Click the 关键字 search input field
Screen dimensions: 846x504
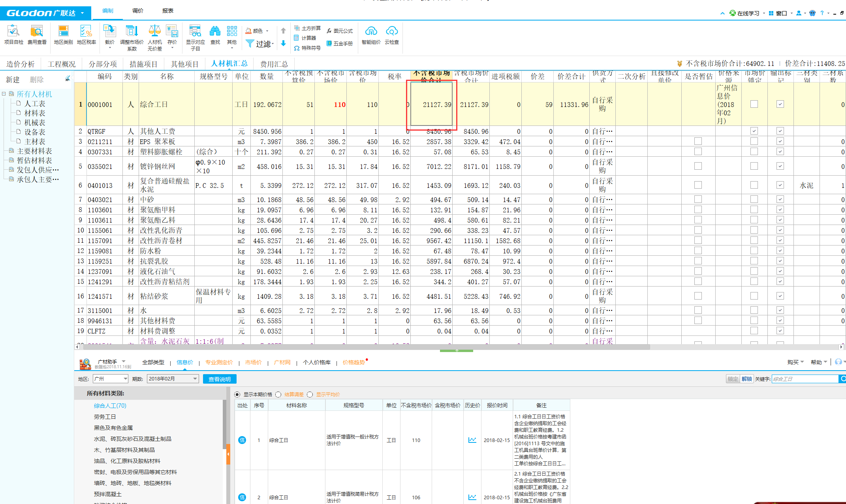[805, 379]
